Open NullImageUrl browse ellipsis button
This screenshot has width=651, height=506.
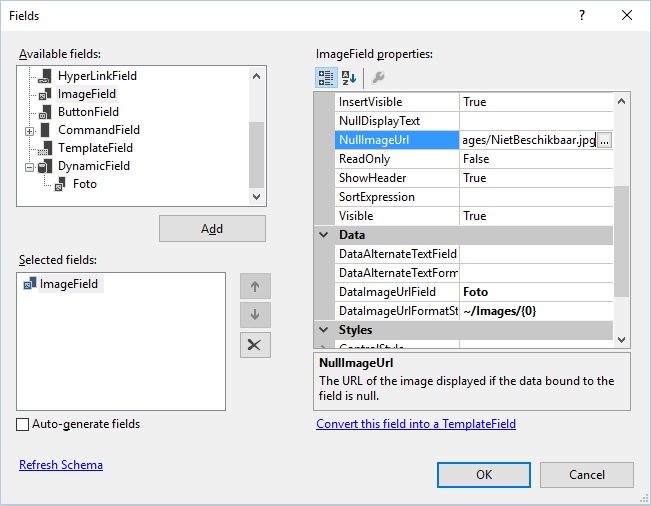[604, 140]
